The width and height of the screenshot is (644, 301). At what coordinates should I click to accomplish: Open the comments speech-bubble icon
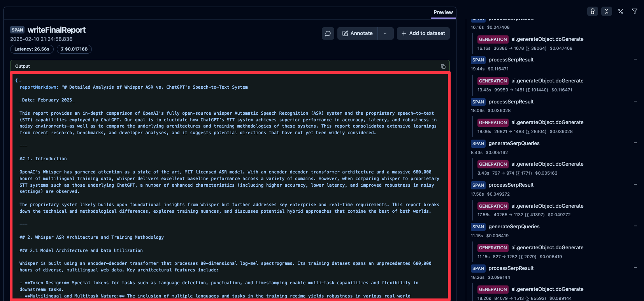pyautogui.click(x=328, y=33)
